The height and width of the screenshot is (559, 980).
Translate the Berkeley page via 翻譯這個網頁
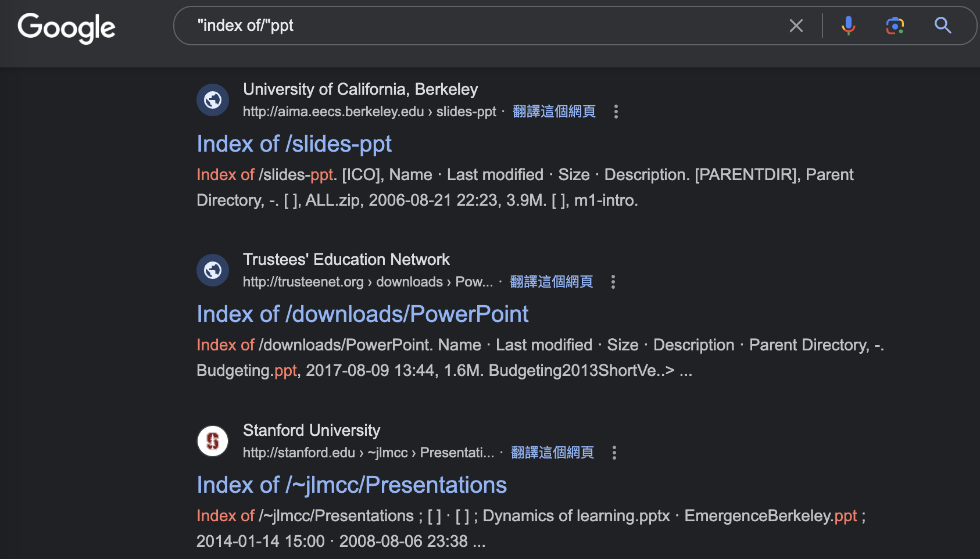click(x=553, y=111)
